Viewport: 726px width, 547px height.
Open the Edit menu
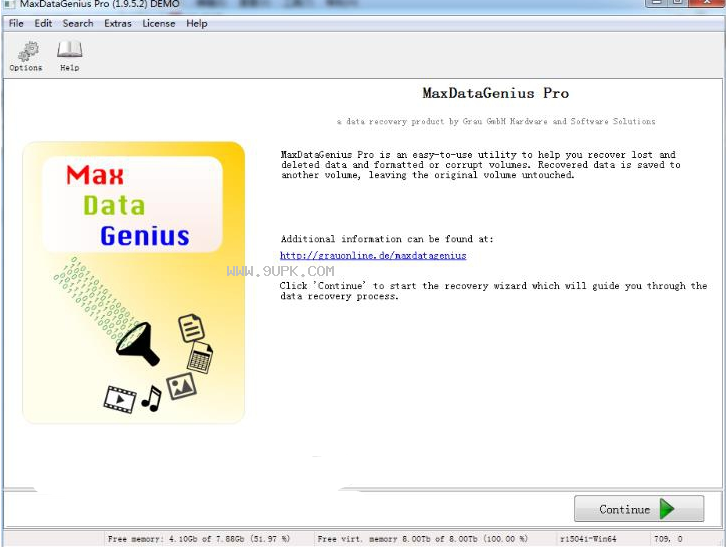tap(43, 23)
